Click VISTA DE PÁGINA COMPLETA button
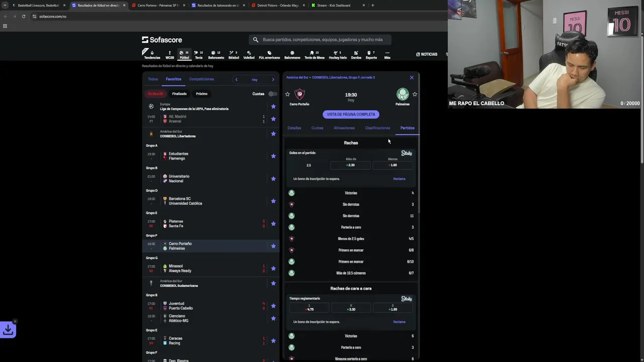 (x=351, y=114)
